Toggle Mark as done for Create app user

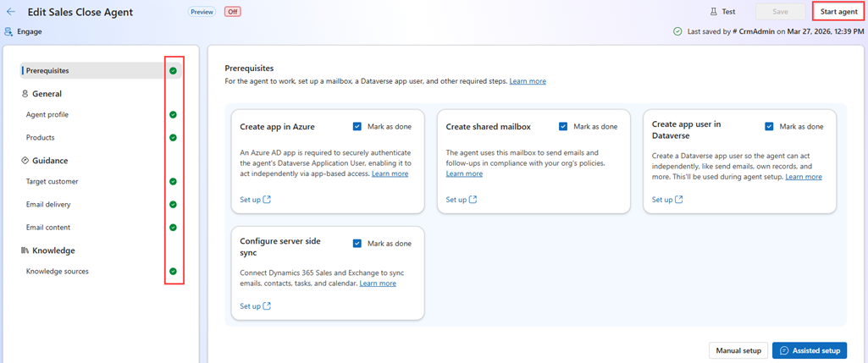point(769,126)
